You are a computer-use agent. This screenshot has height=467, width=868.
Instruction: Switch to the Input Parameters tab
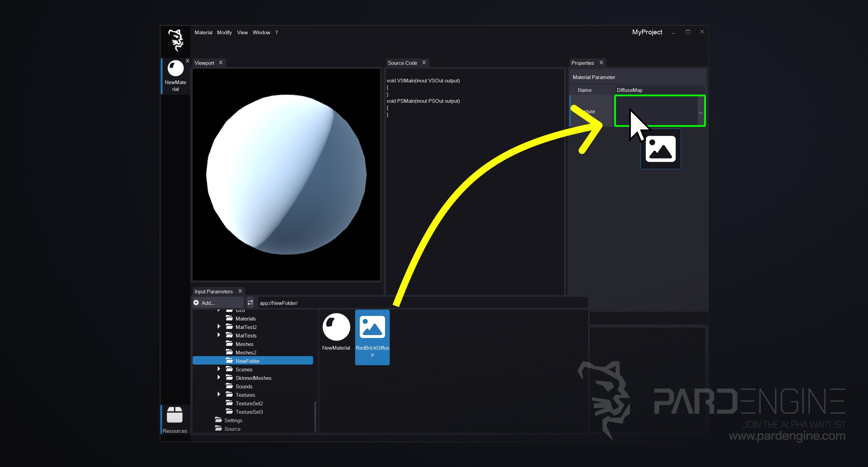pyautogui.click(x=213, y=291)
